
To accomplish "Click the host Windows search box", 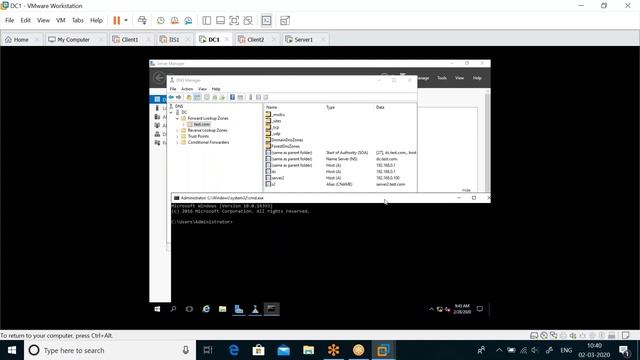I will coord(109,350).
